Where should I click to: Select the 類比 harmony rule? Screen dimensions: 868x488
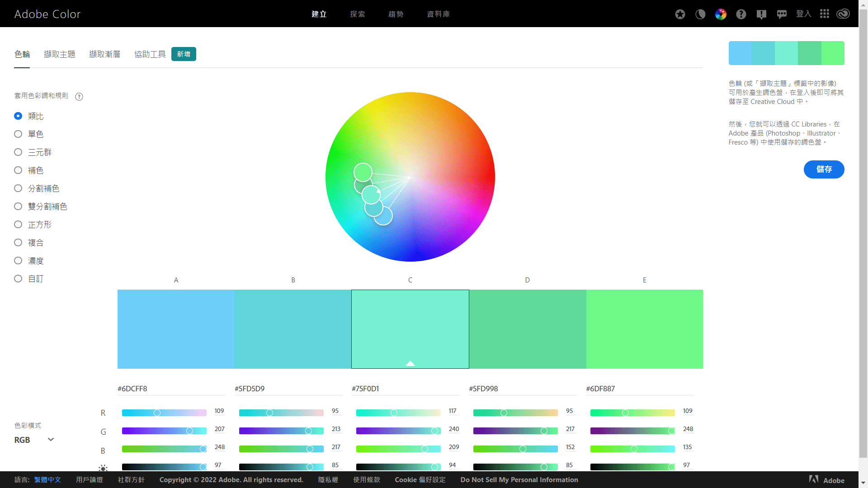point(29,116)
